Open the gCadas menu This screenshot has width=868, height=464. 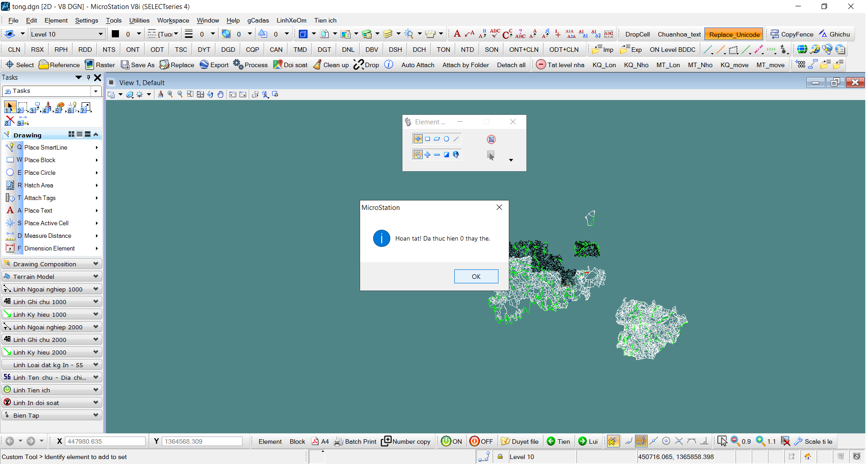tap(258, 20)
